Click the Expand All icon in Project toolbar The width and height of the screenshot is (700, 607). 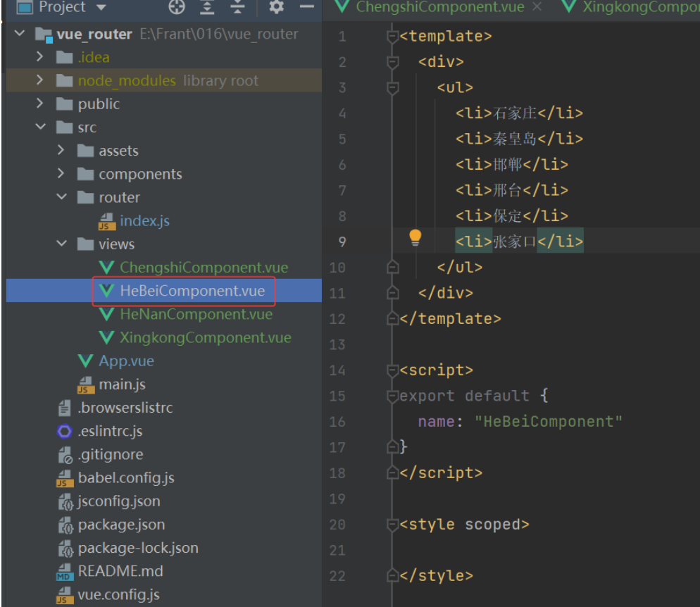(x=207, y=7)
